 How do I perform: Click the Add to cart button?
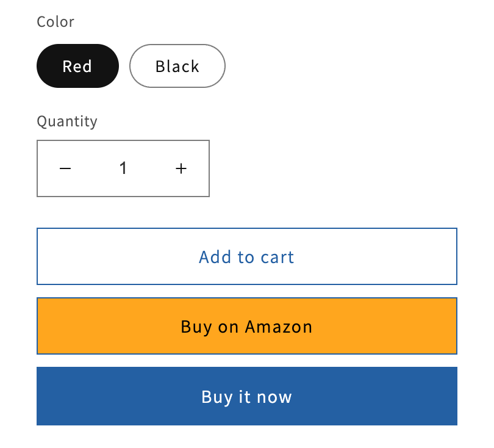tap(246, 256)
